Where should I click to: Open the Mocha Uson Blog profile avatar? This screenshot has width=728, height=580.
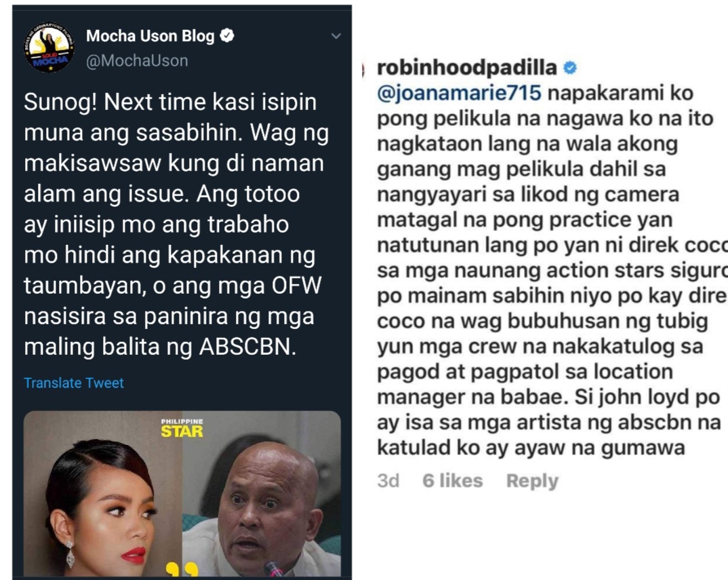pos(49,47)
